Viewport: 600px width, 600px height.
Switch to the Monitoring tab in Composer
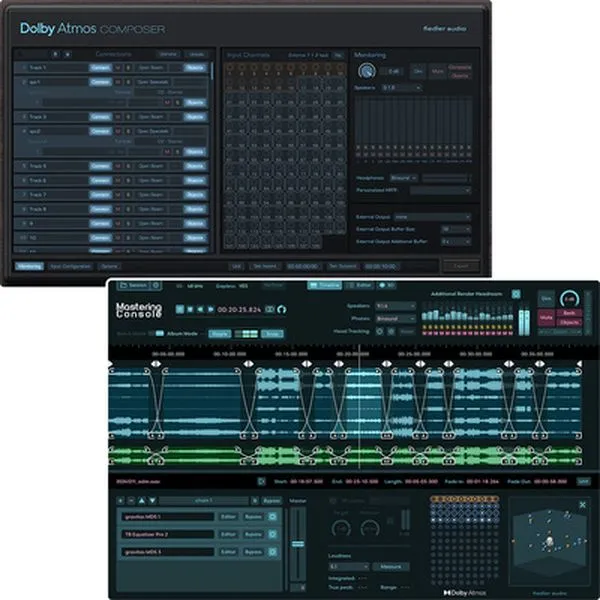tap(29, 266)
